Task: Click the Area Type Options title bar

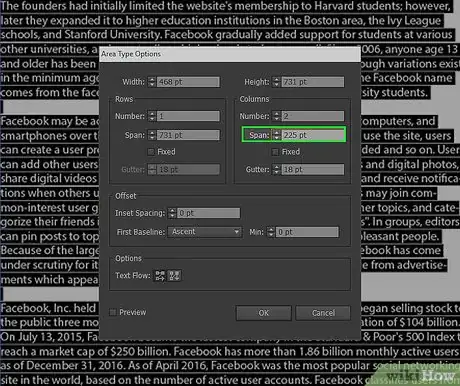Action: 230,54
